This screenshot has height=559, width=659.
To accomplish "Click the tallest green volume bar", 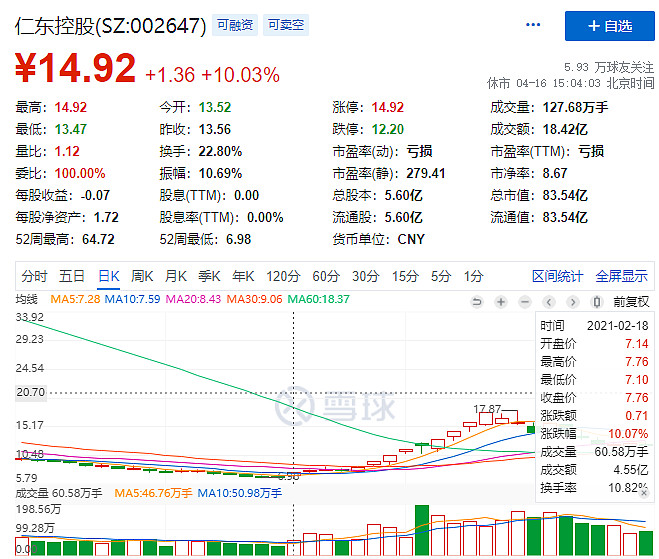I will click(422, 530).
